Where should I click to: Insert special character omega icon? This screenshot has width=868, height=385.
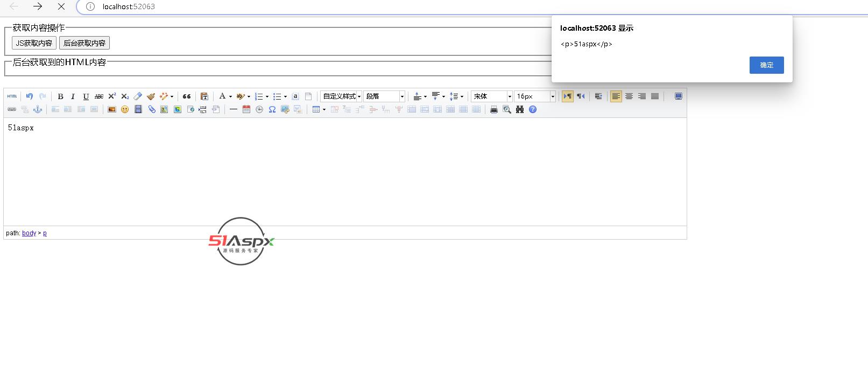(272, 109)
